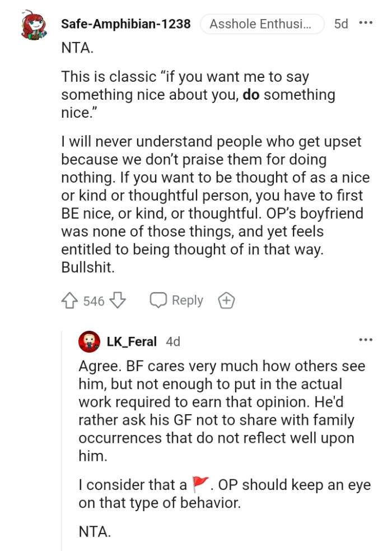This screenshot has height=551, width=392.
Task: Open Safe-Amphibian-1238's profile link
Action: point(127,24)
